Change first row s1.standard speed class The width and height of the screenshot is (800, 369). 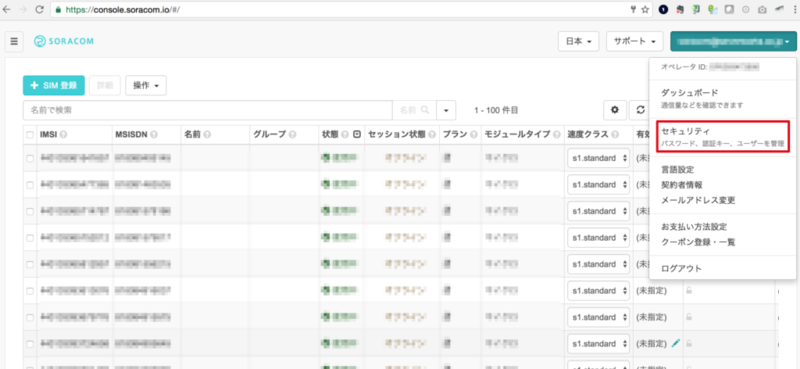tap(598, 158)
